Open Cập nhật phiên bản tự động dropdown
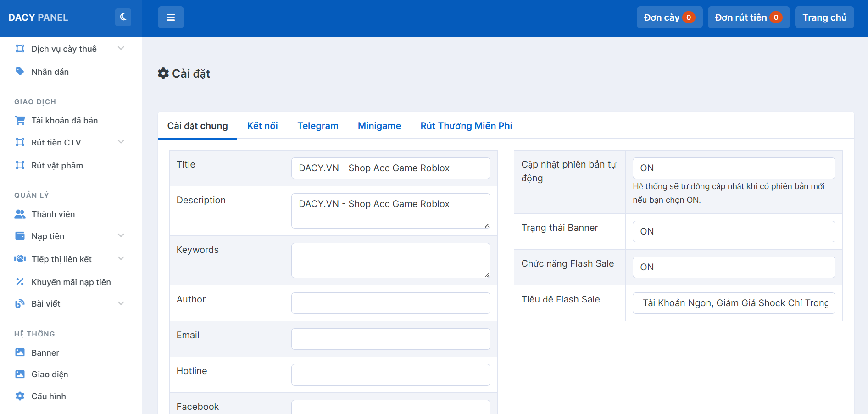The image size is (868, 414). [734, 168]
